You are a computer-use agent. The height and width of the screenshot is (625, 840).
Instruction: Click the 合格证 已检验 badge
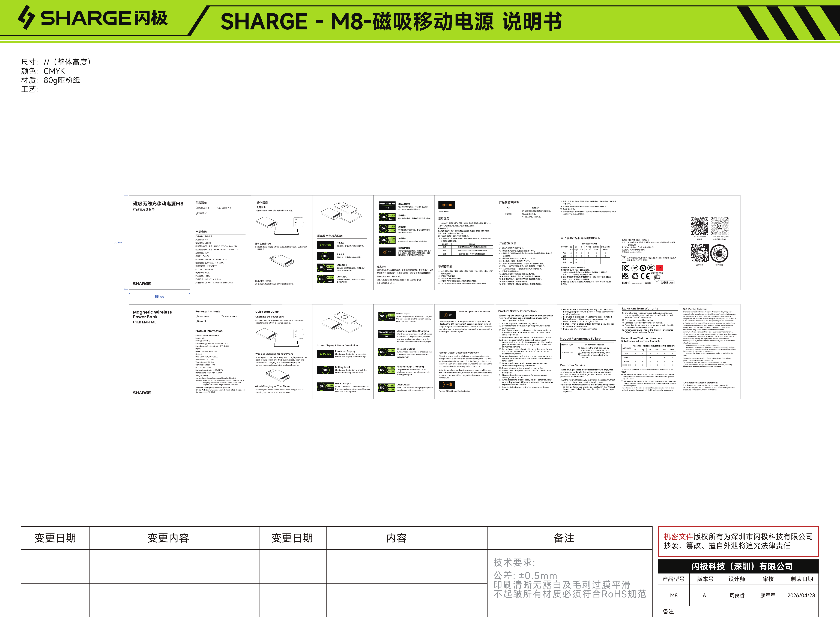[667, 283]
